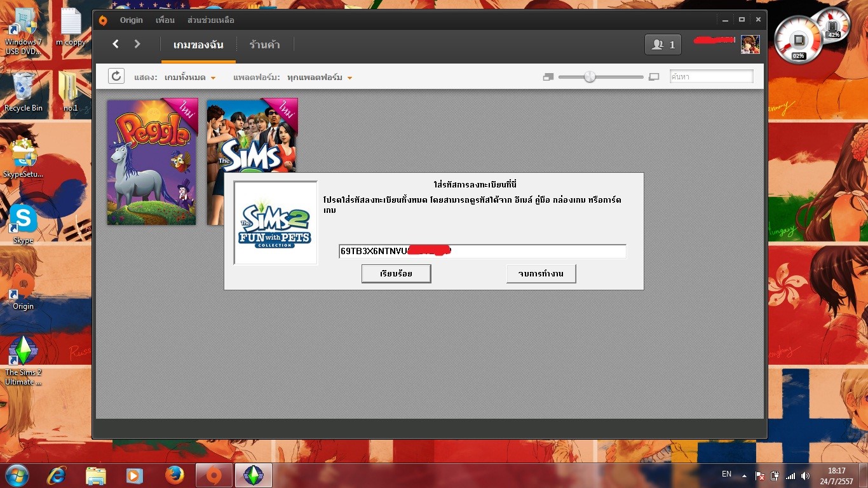Open Windows Media Player from the taskbar
Viewport: 868px width, 488px height.
133,475
